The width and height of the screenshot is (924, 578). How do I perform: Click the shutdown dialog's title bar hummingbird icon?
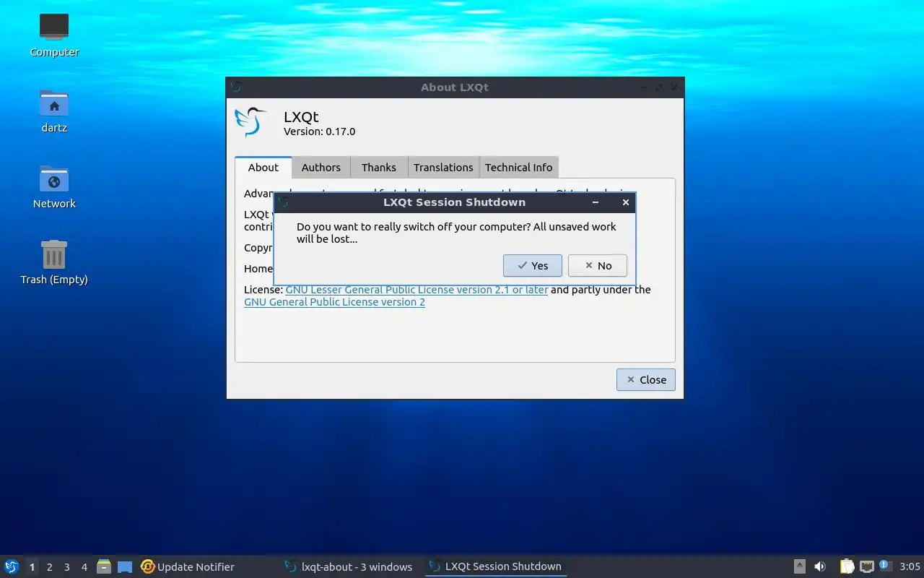point(284,202)
